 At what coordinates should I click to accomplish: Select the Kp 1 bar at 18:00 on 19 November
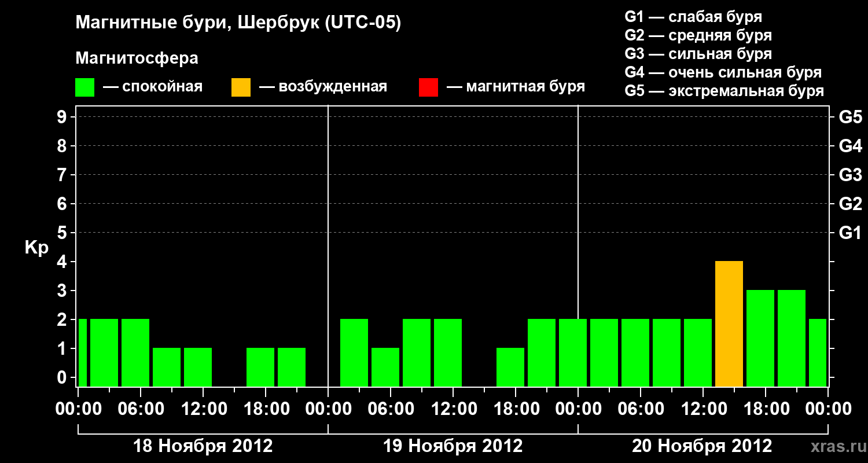coord(510,368)
